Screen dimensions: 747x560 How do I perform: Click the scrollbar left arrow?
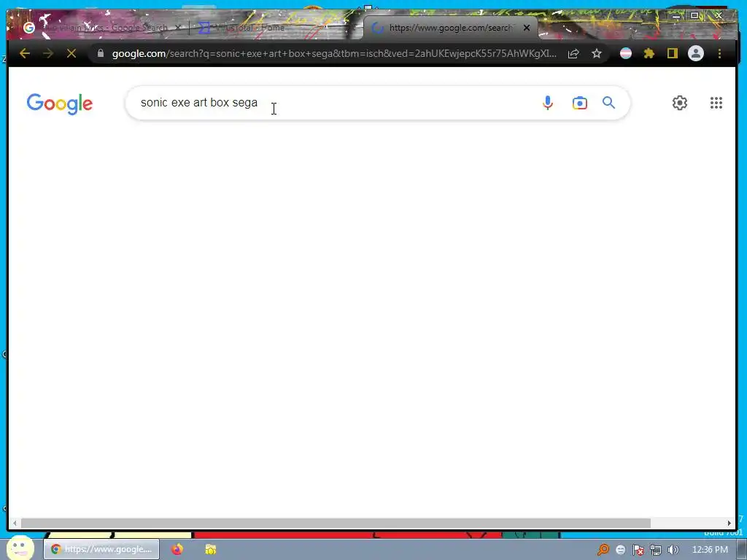point(15,524)
